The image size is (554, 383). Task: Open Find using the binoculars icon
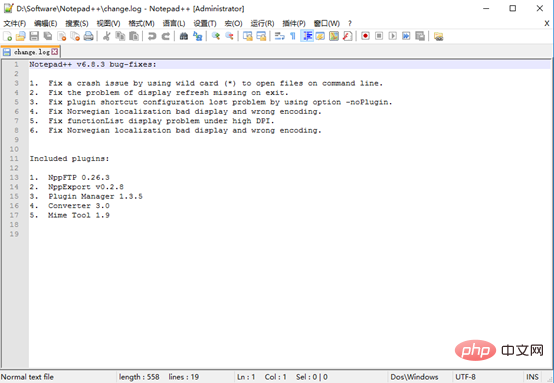pos(184,36)
